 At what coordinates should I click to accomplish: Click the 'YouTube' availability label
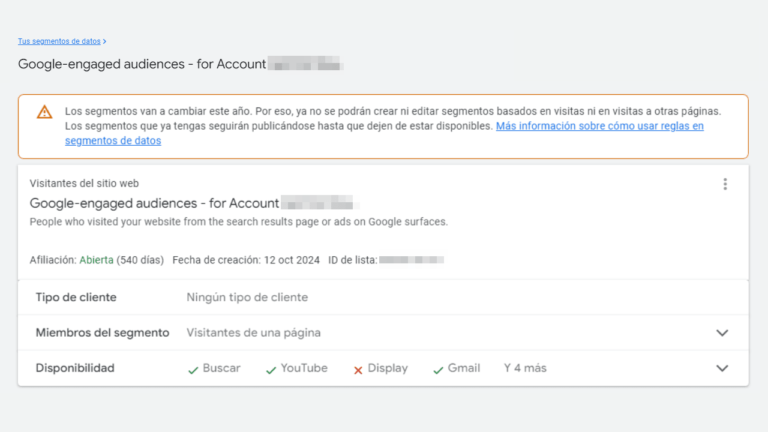[x=304, y=368]
